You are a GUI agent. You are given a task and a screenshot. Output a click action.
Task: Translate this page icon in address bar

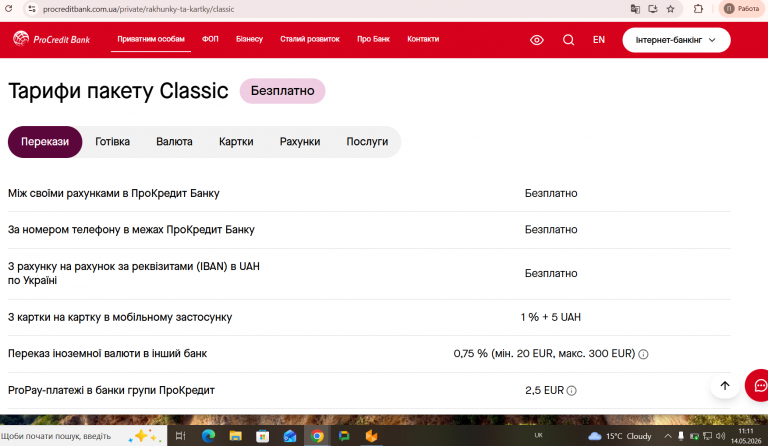(635, 9)
